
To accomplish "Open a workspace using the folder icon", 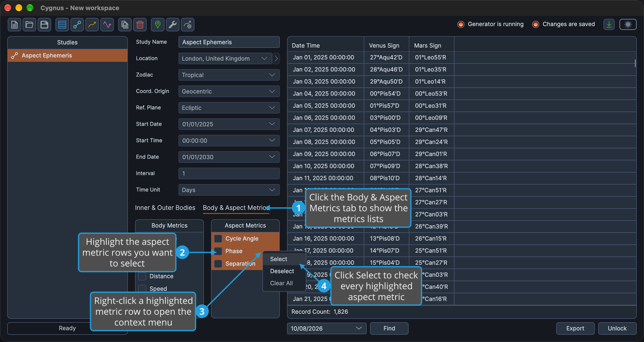I will (x=29, y=25).
